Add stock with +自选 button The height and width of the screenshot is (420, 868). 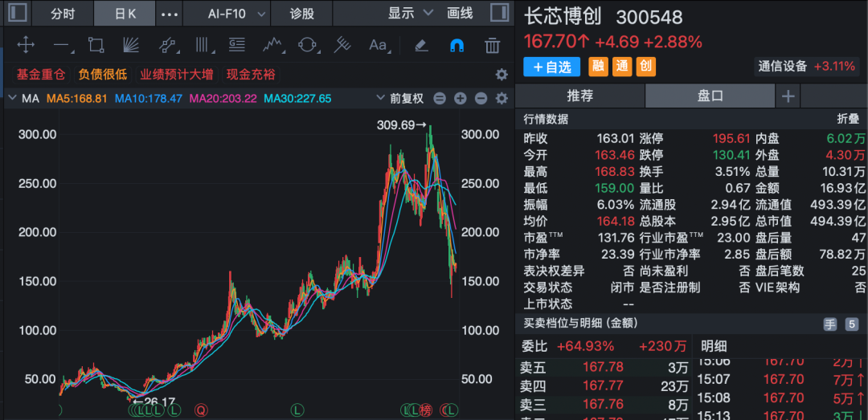[x=551, y=67]
